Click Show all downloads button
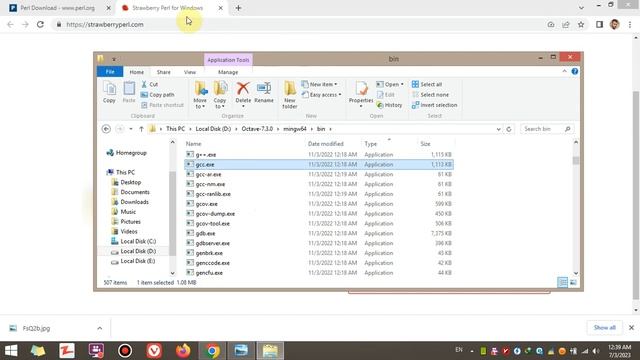 coord(604,328)
